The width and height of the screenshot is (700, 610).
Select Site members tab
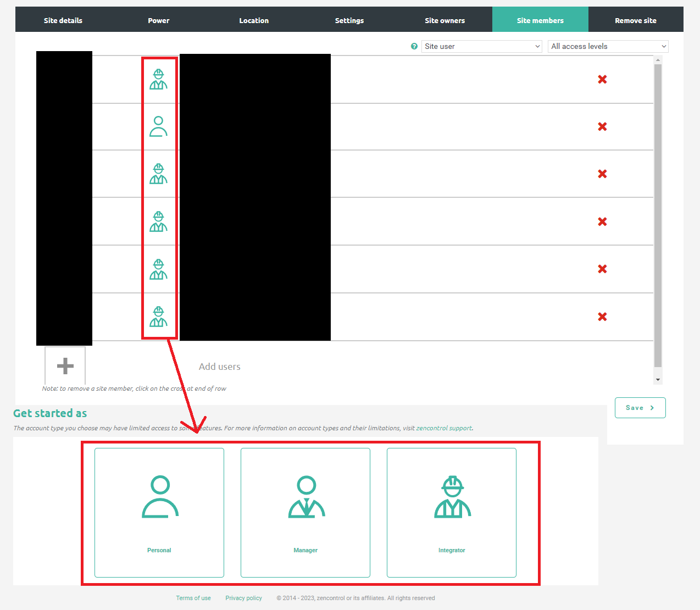540,20
